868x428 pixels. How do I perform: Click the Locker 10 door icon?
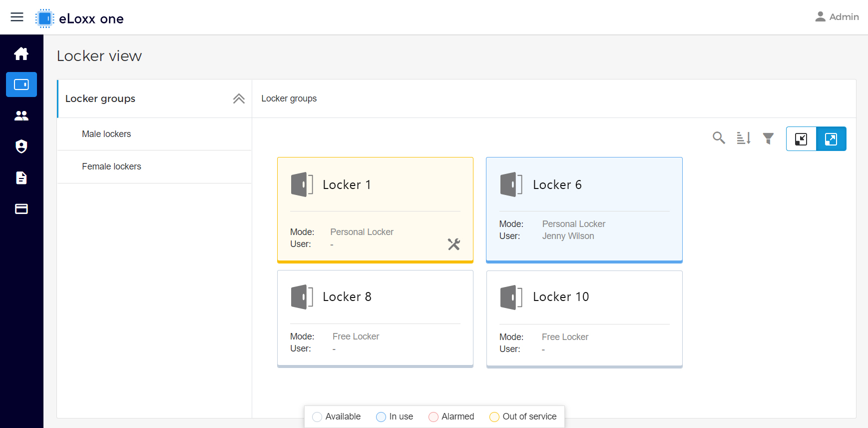click(511, 297)
